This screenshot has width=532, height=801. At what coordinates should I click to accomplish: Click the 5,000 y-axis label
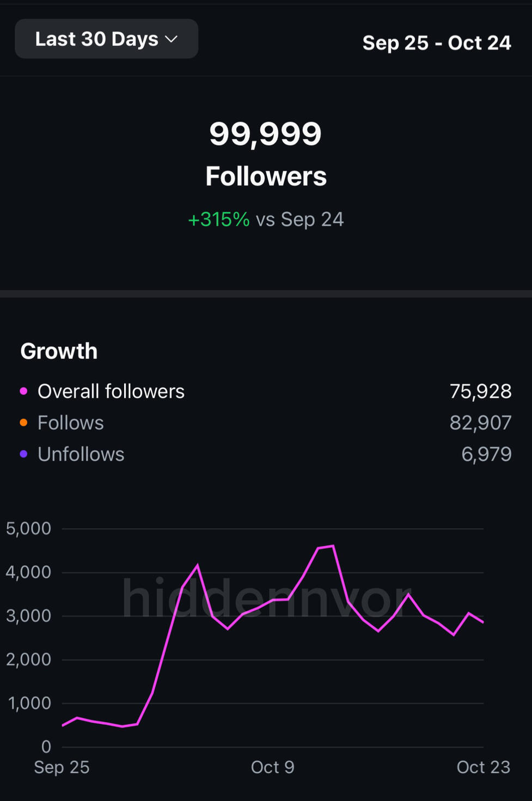click(x=28, y=528)
